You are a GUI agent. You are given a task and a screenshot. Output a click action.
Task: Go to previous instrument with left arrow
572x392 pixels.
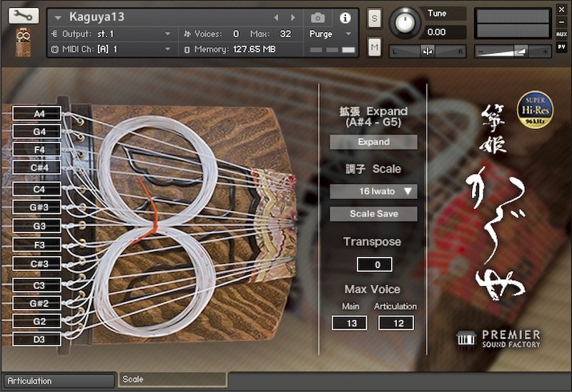277,17
